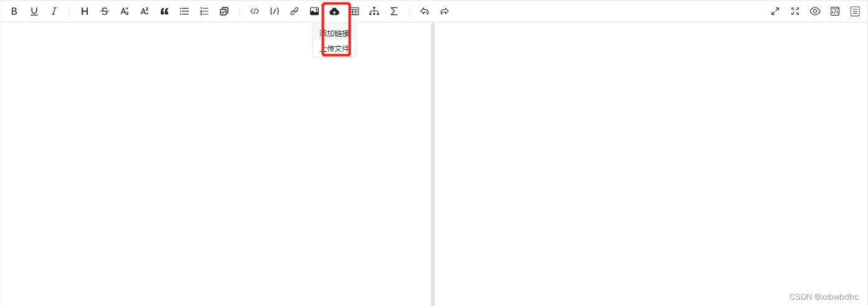Open the heading H menu

coord(85,11)
